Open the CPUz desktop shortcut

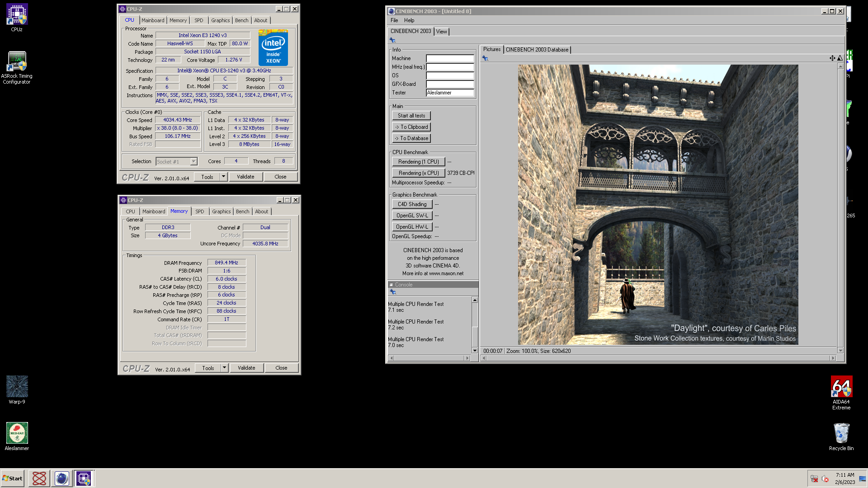coord(17,18)
